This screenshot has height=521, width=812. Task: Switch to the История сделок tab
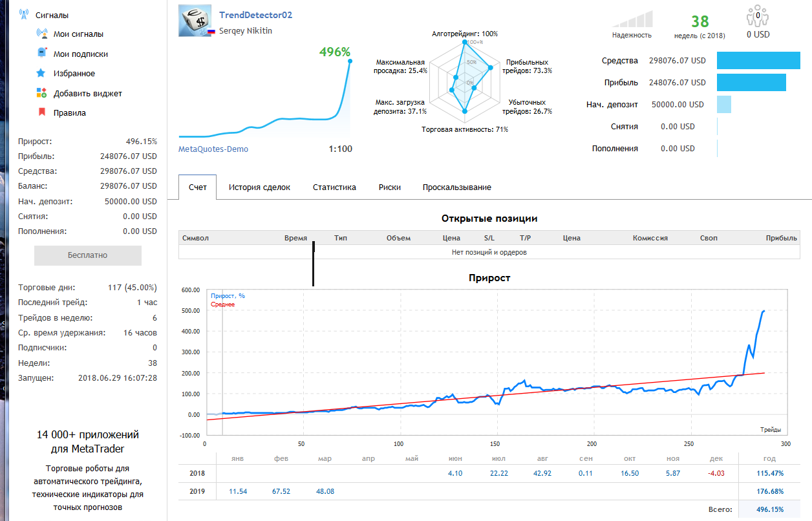259,187
